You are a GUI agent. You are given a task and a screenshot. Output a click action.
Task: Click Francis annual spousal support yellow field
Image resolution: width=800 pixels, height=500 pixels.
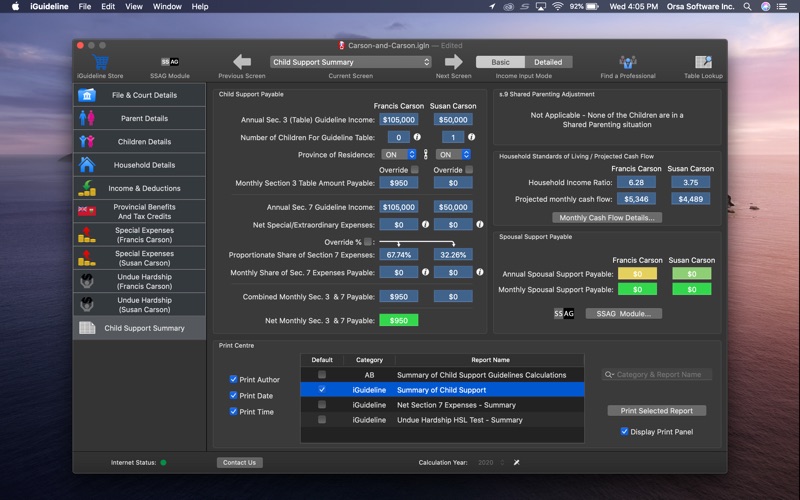click(637, 274)
